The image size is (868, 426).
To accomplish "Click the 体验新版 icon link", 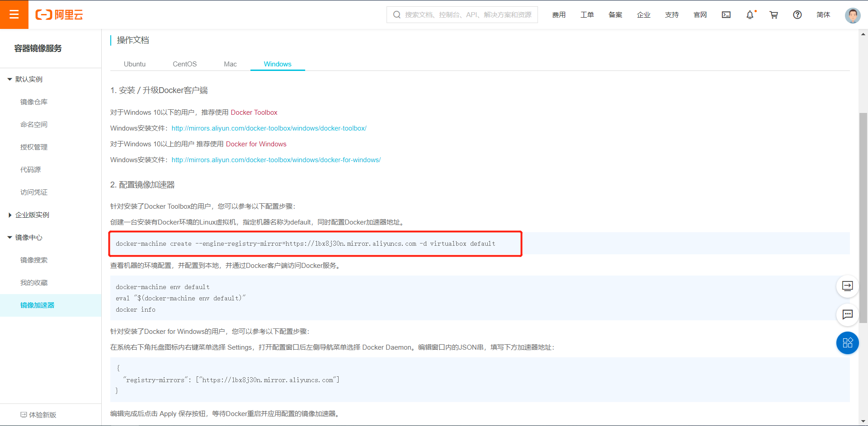I will [x=38, y=415].
